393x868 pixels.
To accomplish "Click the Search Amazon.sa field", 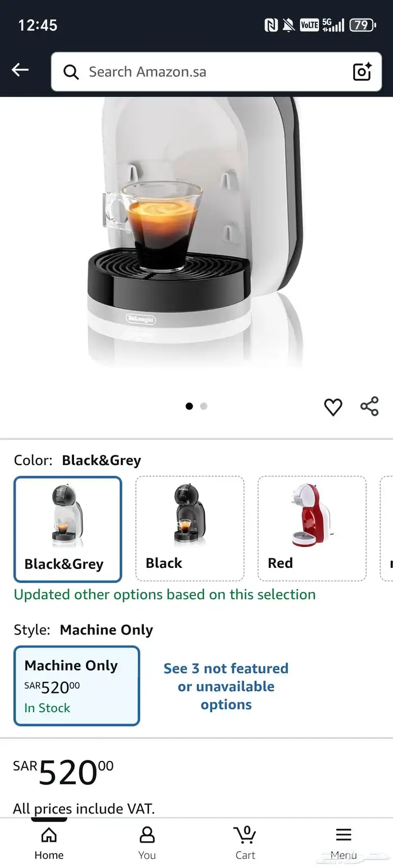I will [x=216, y=72].
